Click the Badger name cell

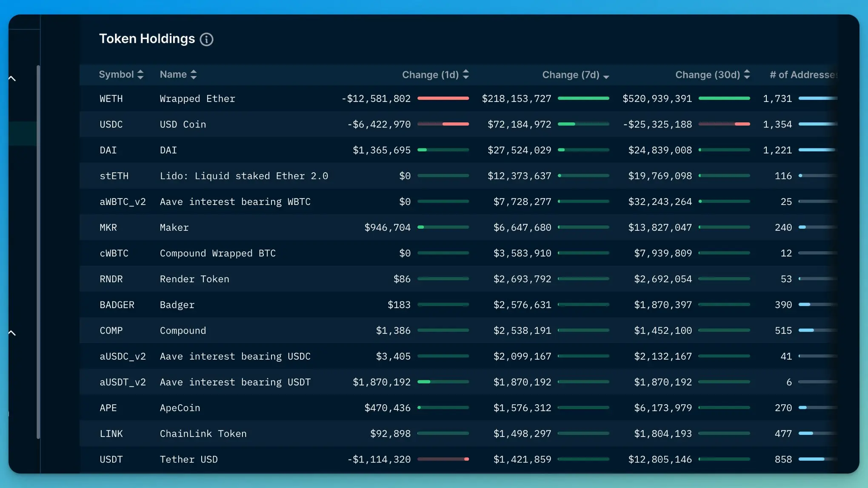pyautogui.click(x=177, y=305)
